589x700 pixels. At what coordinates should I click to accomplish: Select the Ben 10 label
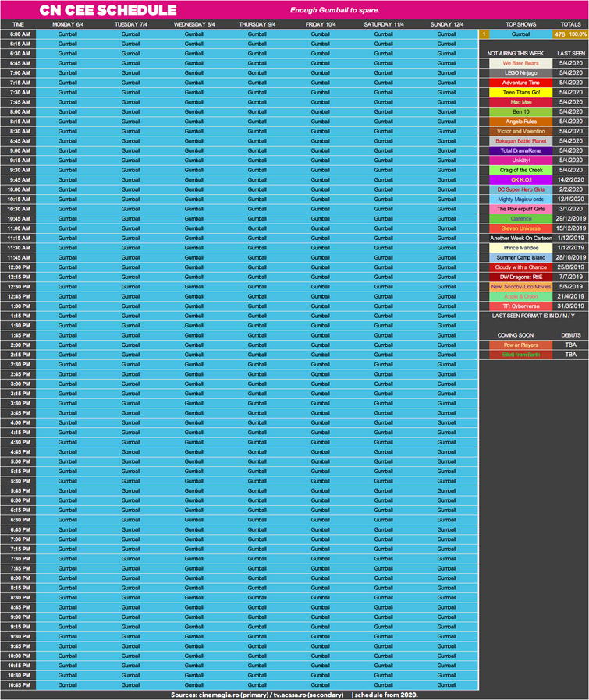click(x=521, y=111)
